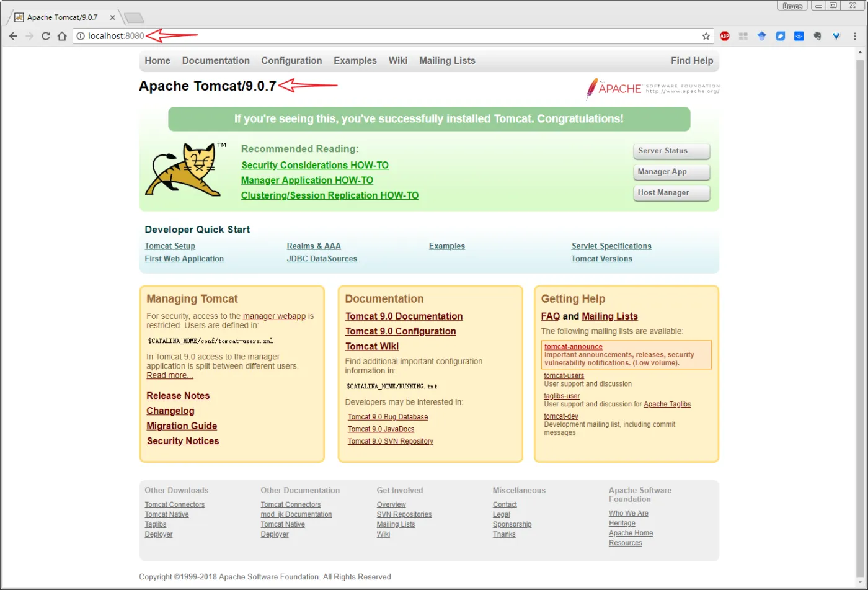View site information icon in address bar
868x590 pixels.
tap(80, 36)
